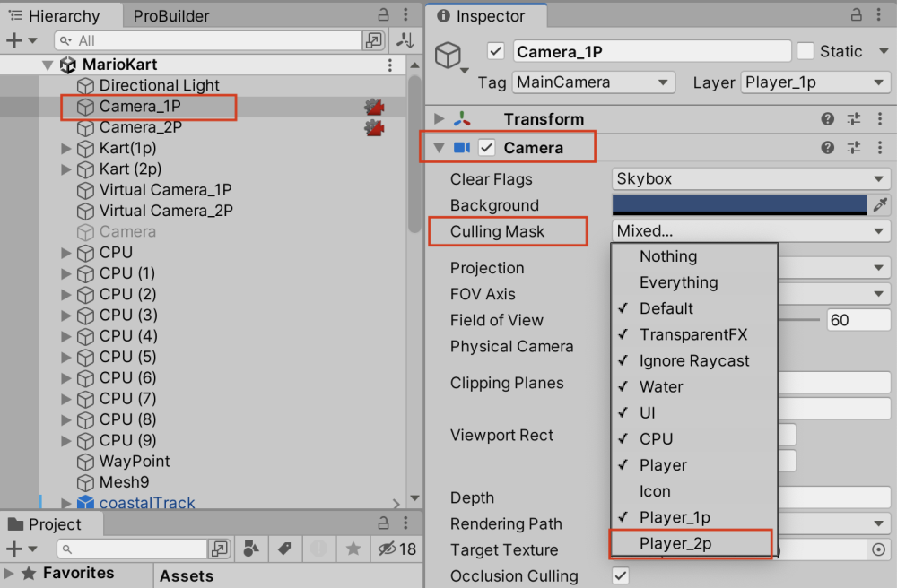The height and width of the screenshot is (588, 897).
Task: Lock the Inspector with the padlock icon
Action: click(x=858, y=15)
